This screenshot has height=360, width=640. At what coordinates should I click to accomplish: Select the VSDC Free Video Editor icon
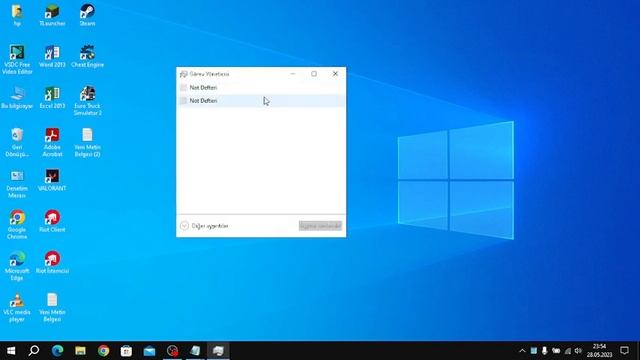[17, 60]
